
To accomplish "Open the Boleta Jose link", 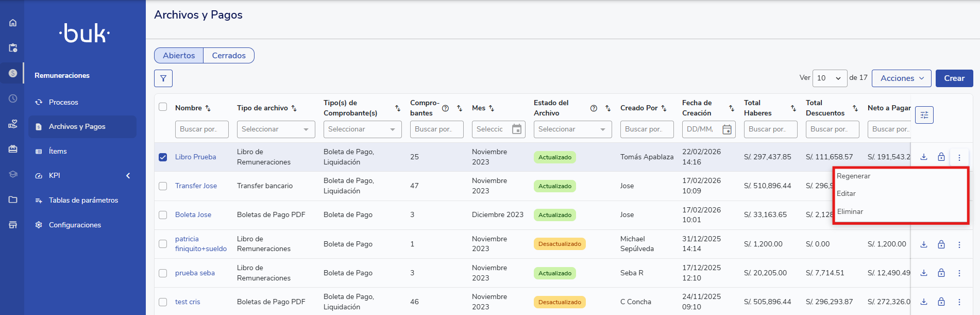I will pos(193,215).
